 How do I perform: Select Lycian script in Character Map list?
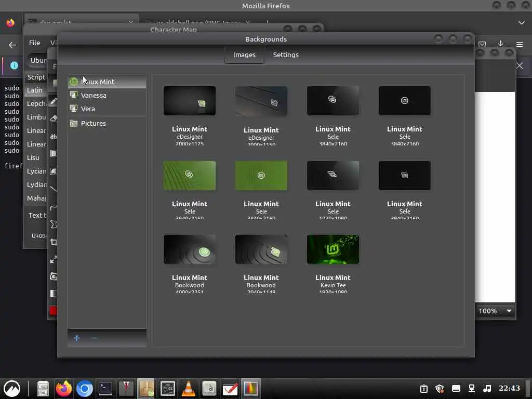click(36, 171)
